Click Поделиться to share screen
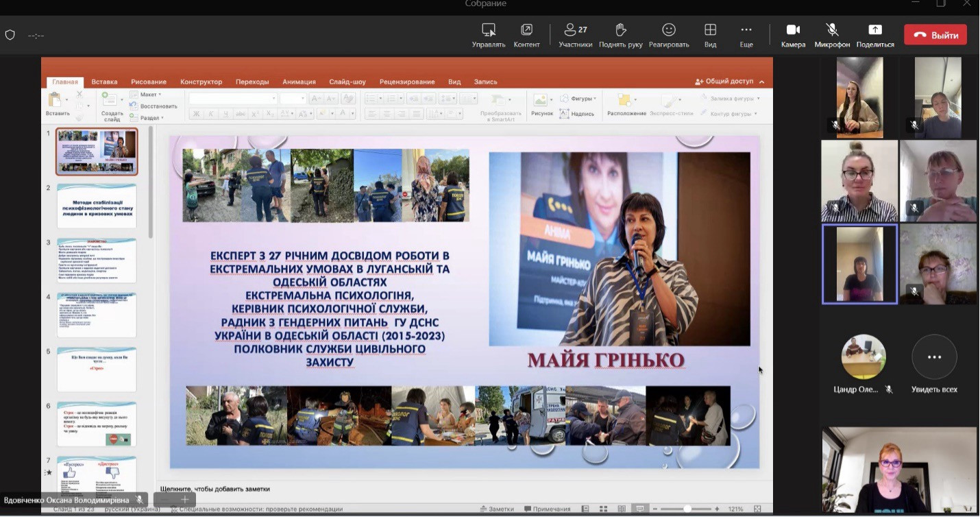The width and height of the screenshot is (980, 519). [874, 30]
